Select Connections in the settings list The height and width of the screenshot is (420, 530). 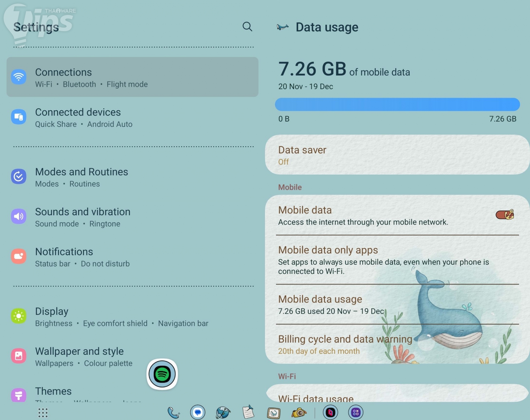[x=132, y=77]
